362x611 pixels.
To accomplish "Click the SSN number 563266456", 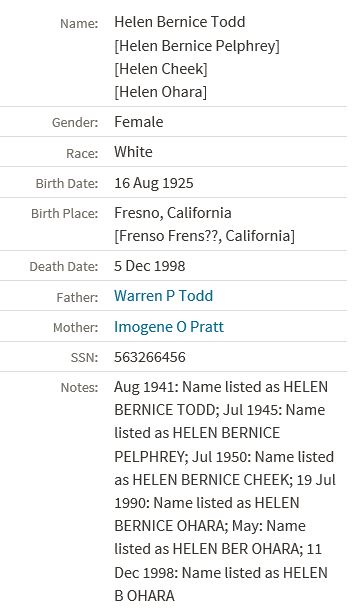I will point(150,357).
